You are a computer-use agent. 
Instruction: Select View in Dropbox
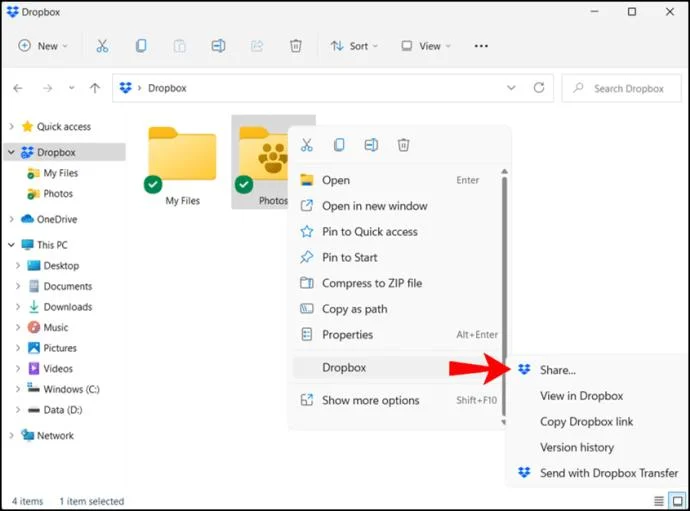[596, 396]
